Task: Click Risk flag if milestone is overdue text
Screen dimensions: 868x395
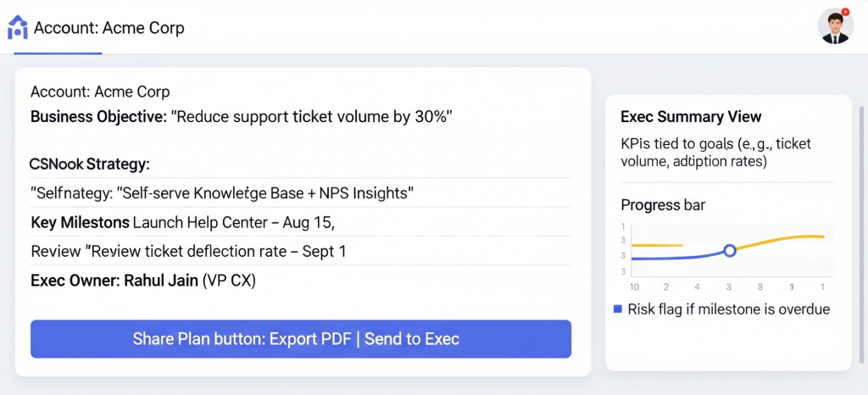Action: point(728,309)
